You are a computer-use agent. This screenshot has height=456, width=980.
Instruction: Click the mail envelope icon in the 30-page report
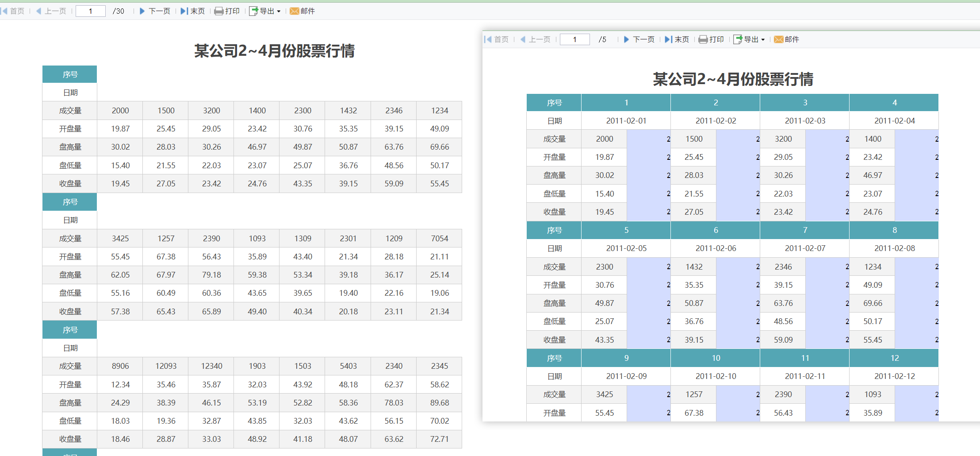[294, 11]
